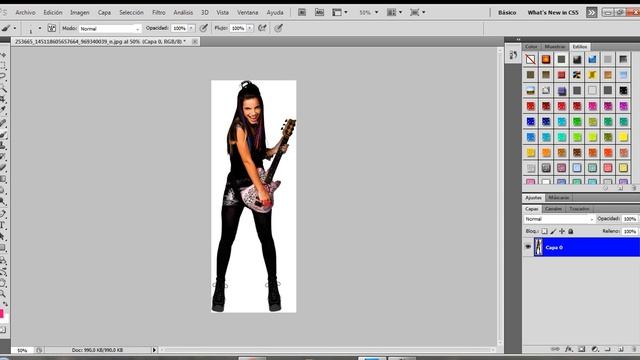Select the Pen tool
The height and width of the screenshot is (360, 640).
(3, 213)
